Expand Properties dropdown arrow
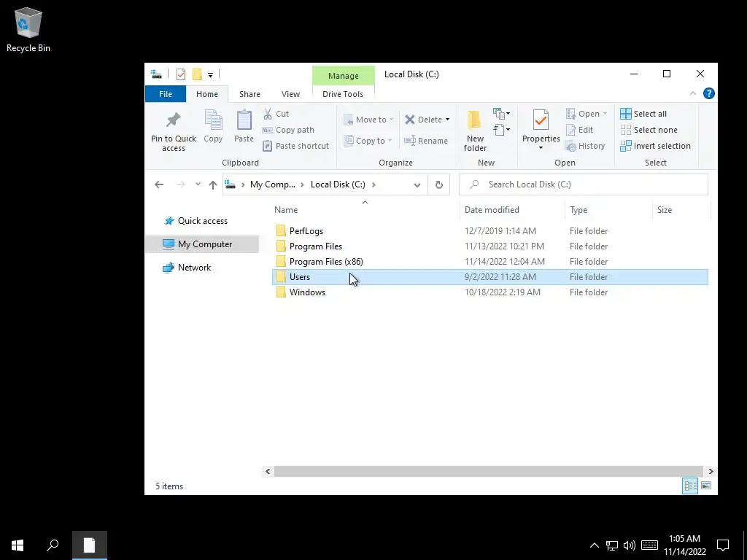Viewport: 747px width, 560px height. [541, 147]
